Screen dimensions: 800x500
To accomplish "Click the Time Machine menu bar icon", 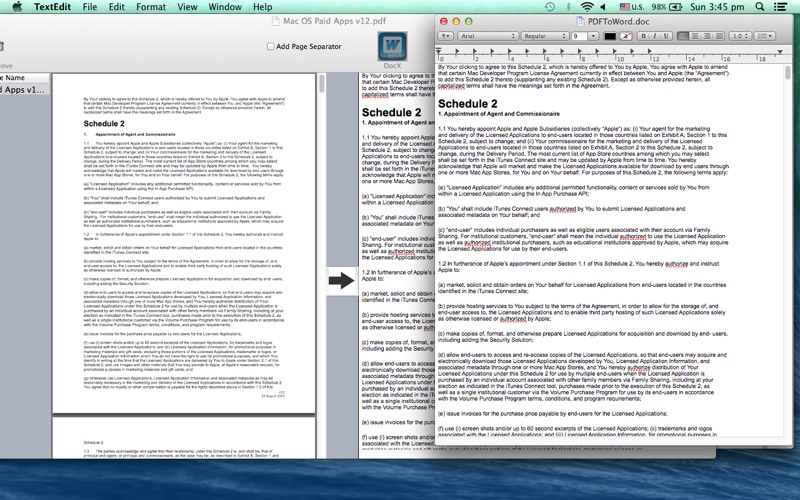I will pyautogui.click(x=549, y=7).
